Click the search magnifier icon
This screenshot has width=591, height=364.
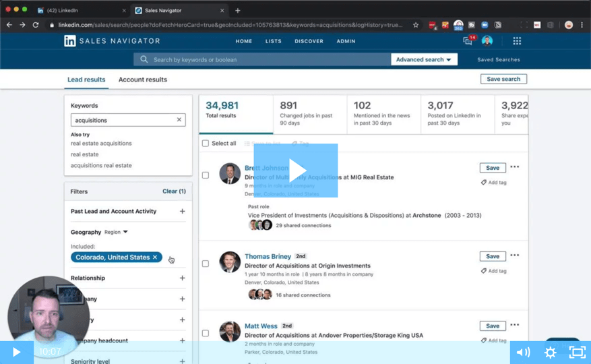144,59
